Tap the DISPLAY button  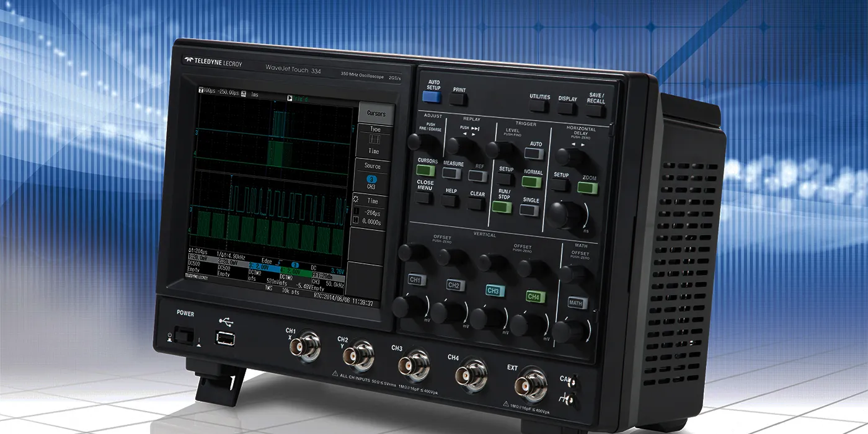click(567, 108)
